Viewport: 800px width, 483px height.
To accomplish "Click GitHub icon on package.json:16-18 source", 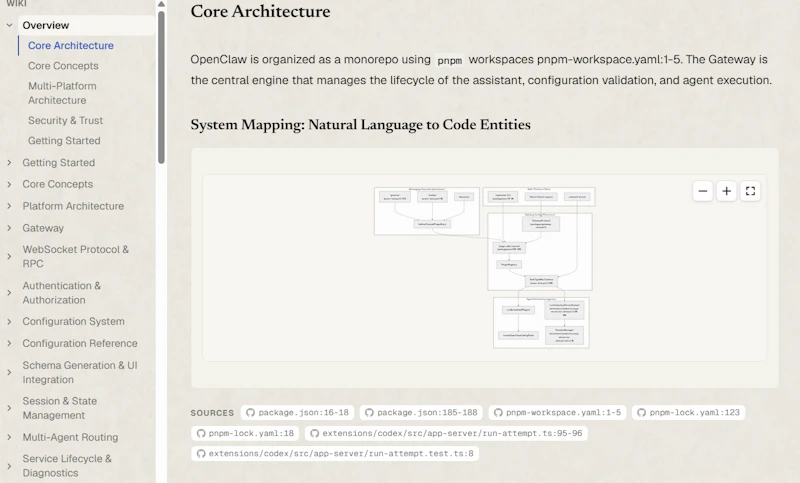I will pos(250,413).
